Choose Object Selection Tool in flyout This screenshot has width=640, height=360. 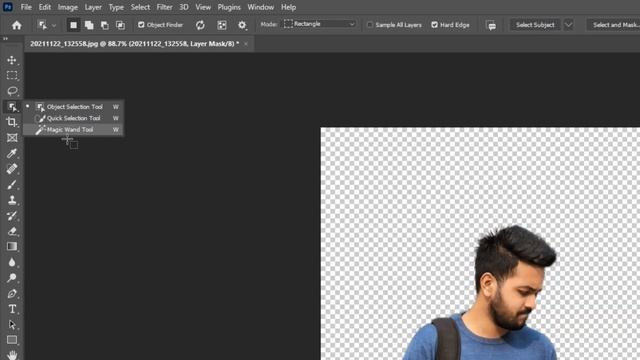(x=73, y=107)
